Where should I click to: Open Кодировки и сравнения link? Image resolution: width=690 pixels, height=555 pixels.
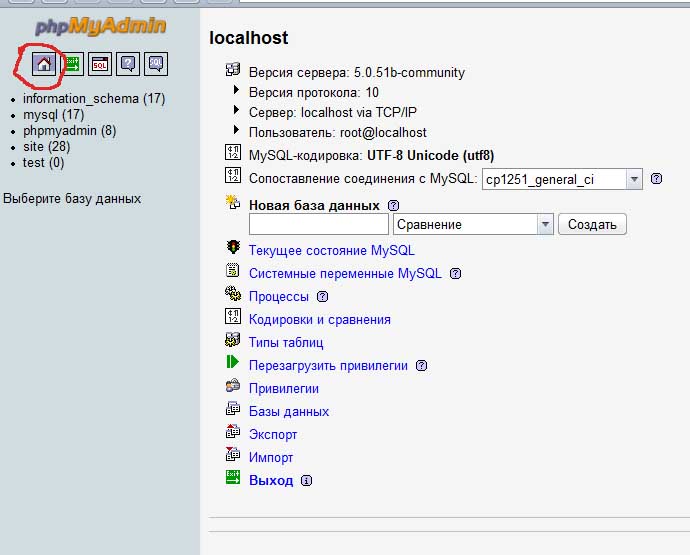point(320,320)
